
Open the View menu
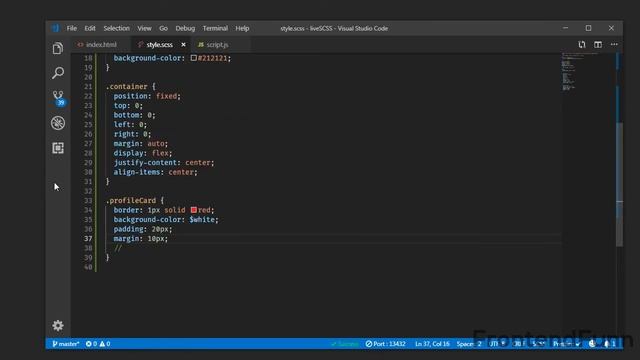click(144, 28)
